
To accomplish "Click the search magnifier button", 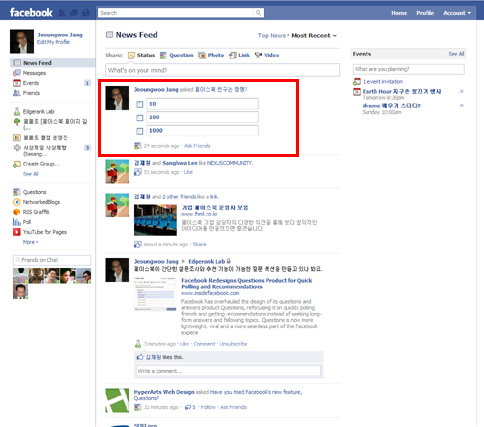I will [258, 13].
